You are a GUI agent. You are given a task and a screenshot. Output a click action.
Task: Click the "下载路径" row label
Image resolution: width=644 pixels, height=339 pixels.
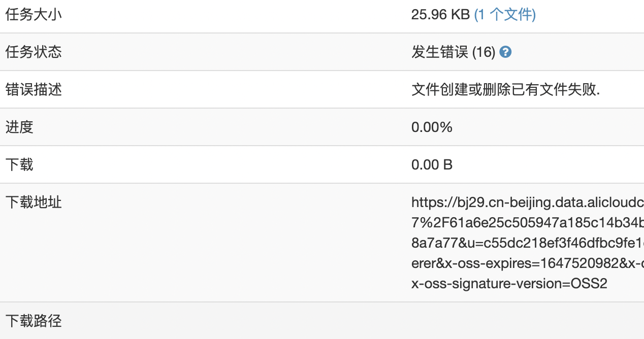pyautogui.click(x=33, y=321)
